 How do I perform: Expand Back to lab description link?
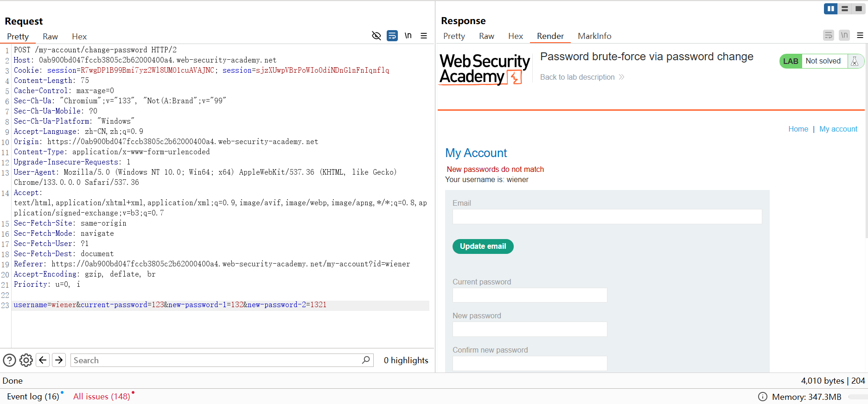582,77
